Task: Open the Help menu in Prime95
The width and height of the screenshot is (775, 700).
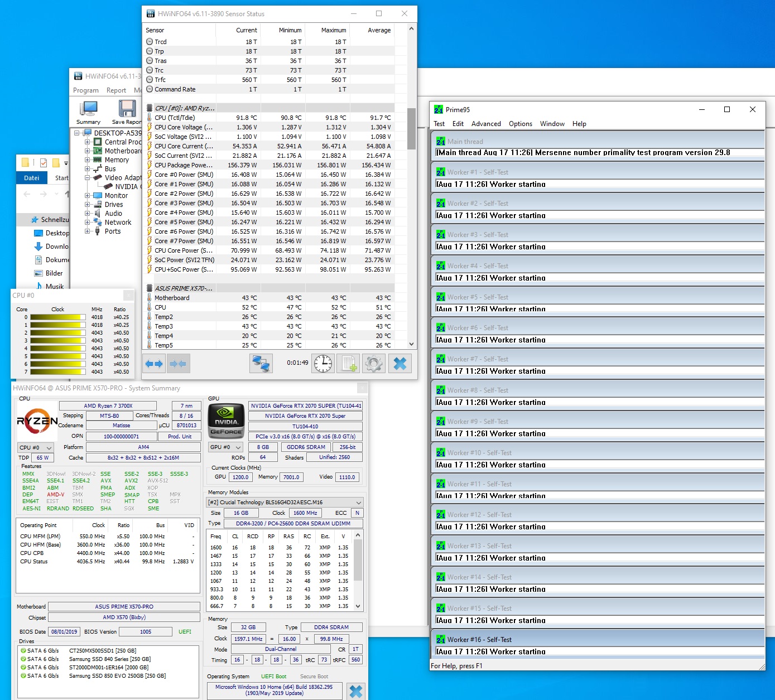Action: pos(579,124)
